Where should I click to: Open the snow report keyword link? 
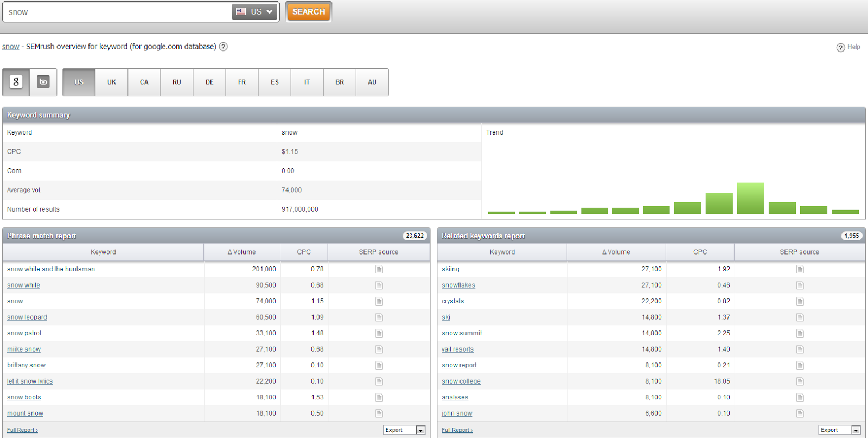coord(459,365)
